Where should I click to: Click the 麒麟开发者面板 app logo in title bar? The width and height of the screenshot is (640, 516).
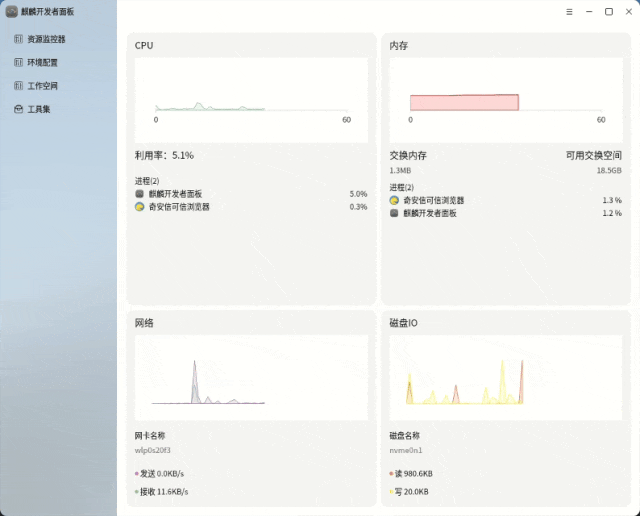tap(11, 11)
